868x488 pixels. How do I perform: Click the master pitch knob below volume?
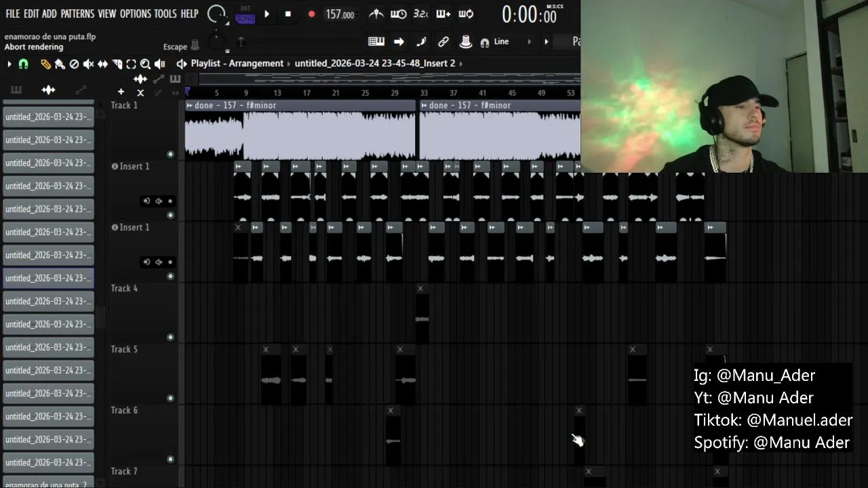tap(216, 43)
